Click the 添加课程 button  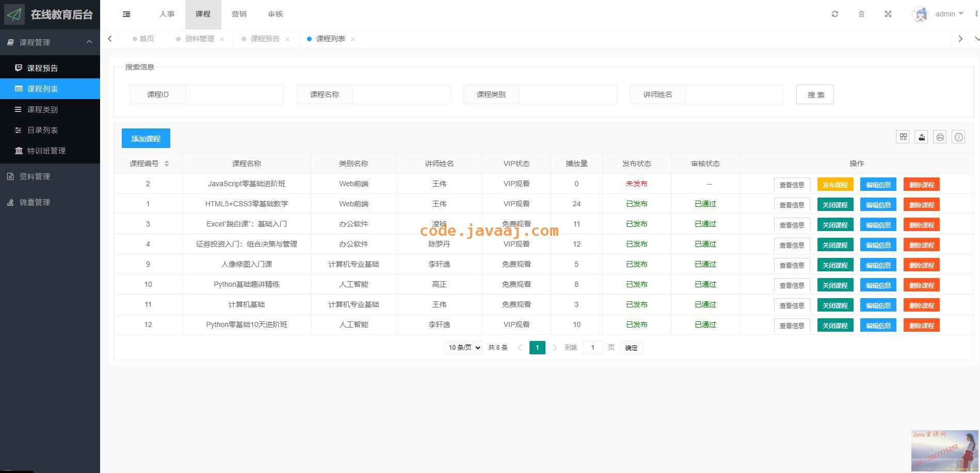pos(146,139)
